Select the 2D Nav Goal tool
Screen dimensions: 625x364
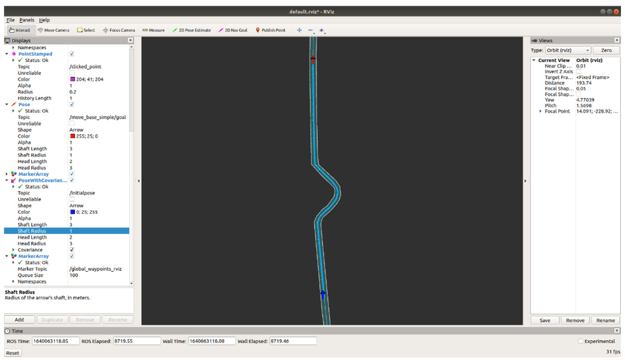pyautogui.click(x=233, y=30)
